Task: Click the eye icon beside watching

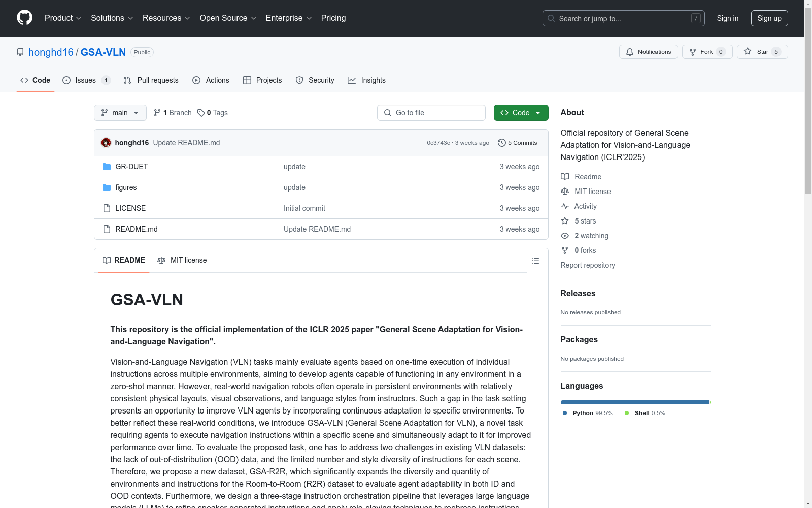Action: coord(565,236)
